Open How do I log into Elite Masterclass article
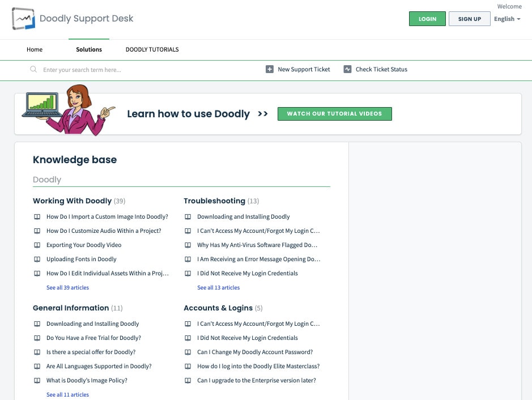This screenshot has height=400, width=532. pyautogui.click(x=258, y=367)
